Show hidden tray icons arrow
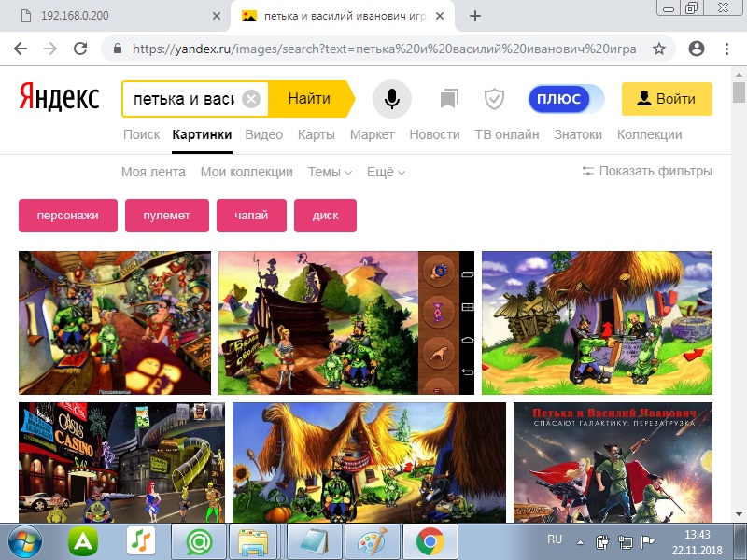This screenshot has height=560, width=747. 580,542
